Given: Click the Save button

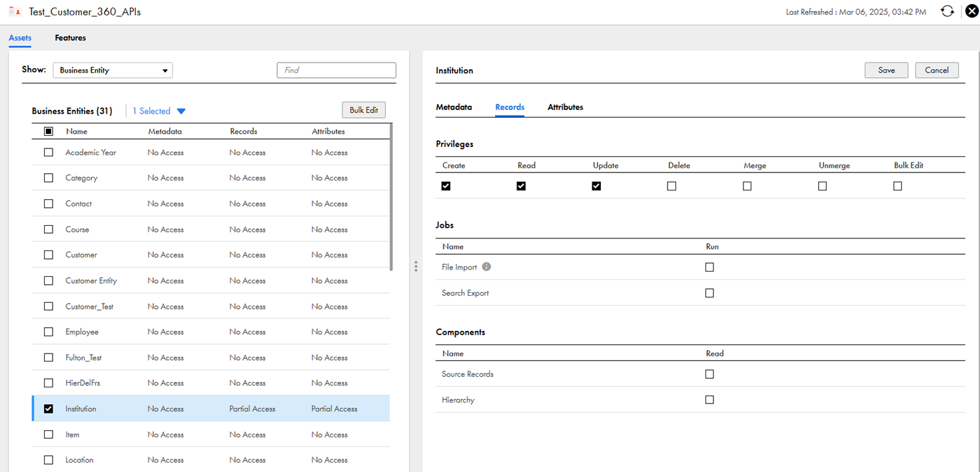Looking at the screenshot, I should click(x=886, y=70).
